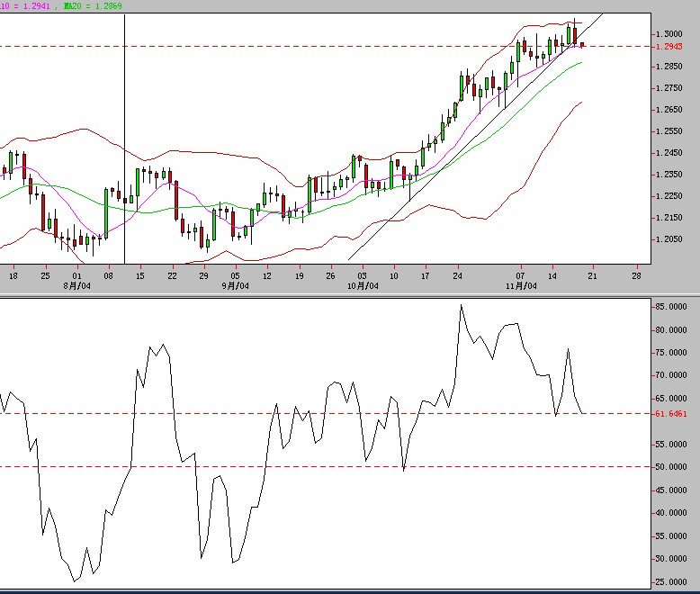This screenshot has height=594, width=700.
Task: Click the topmost green candlestick near 1.3000
Action: click(570, 34)
